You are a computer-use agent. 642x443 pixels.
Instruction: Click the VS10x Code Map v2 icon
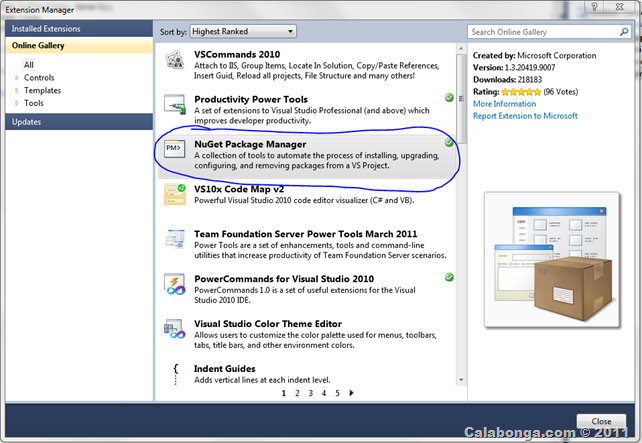[175, 194]
